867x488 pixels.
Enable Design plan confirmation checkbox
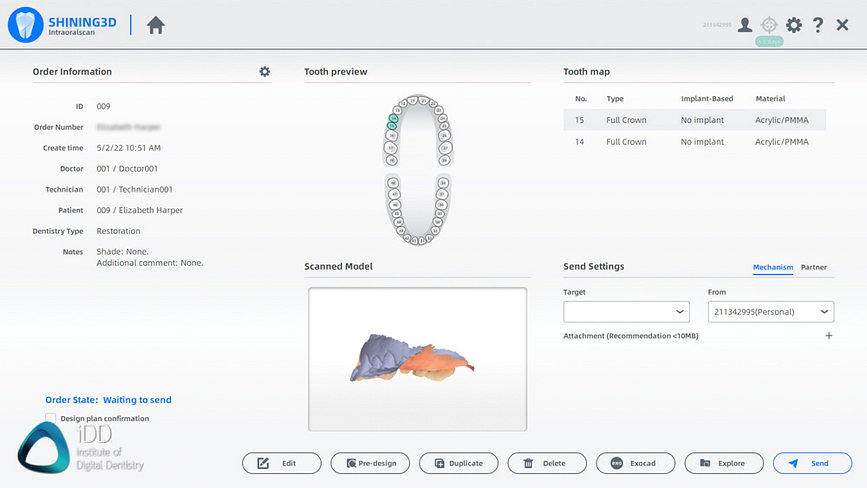[x=51, y=418]
